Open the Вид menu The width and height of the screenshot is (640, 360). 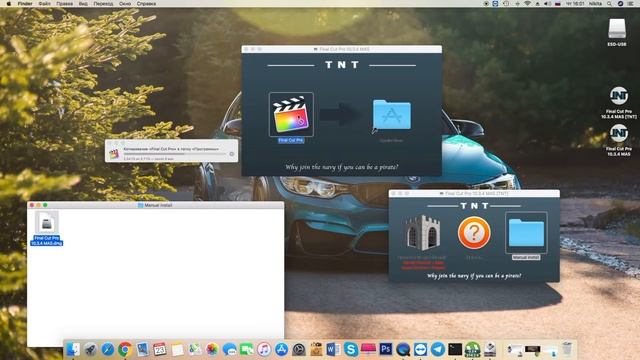coord(83,4)
